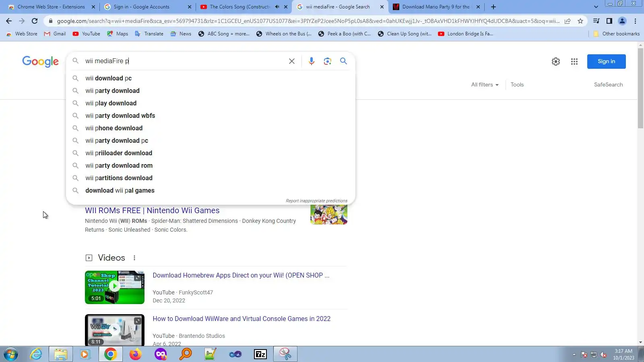Click in the Google search input field
Viewport: 644px width, 362px height.
coord(183,61)
